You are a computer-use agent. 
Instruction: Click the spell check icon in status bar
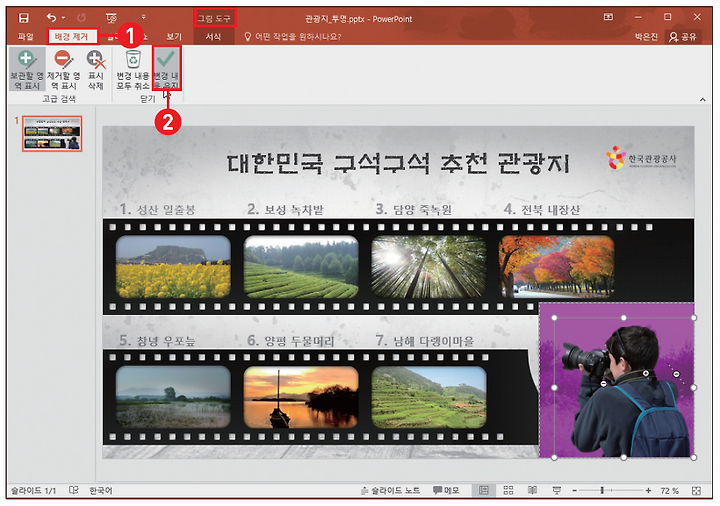coord(73,490)
